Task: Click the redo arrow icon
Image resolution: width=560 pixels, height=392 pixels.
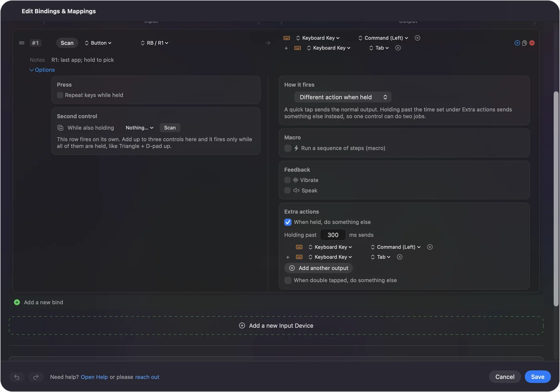Action: click(x=36, y=377)
